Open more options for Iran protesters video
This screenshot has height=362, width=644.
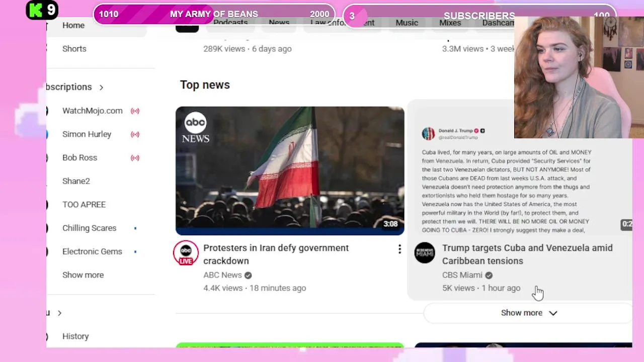[399, 249]
